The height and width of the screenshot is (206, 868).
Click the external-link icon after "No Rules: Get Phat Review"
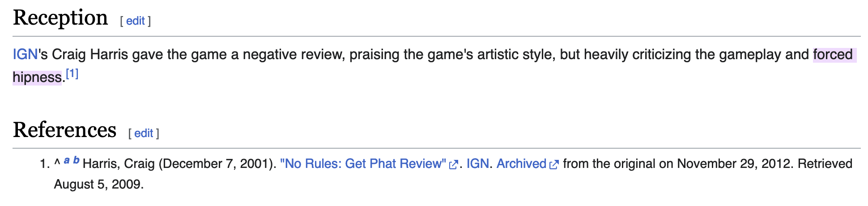tap(453, 165)
